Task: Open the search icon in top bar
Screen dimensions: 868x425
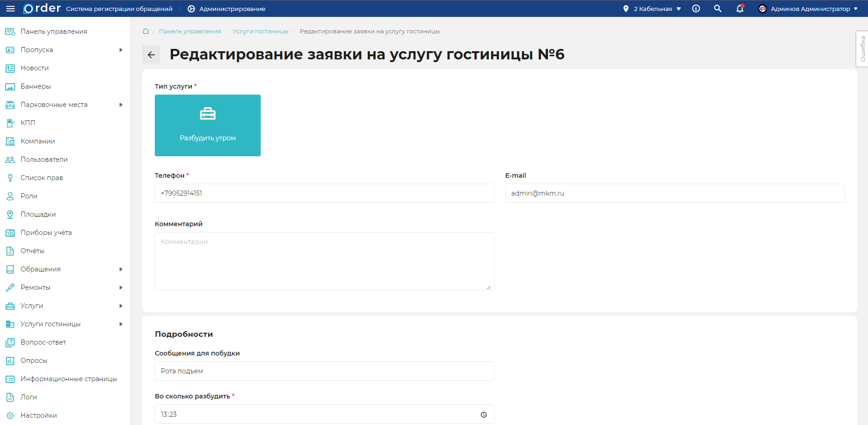Action: tap(717, 8)
